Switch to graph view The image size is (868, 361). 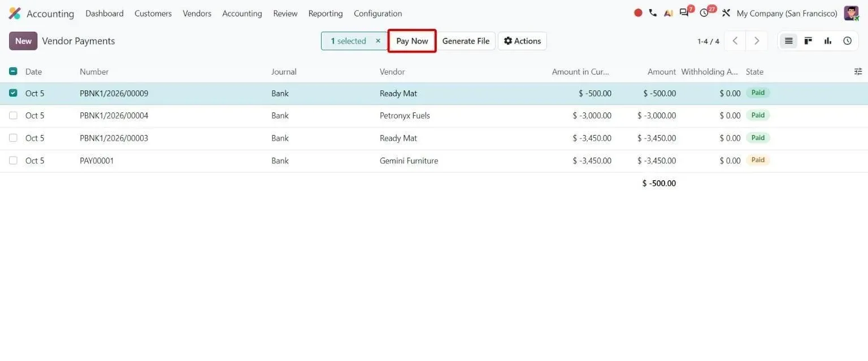[x=828, y=41]
